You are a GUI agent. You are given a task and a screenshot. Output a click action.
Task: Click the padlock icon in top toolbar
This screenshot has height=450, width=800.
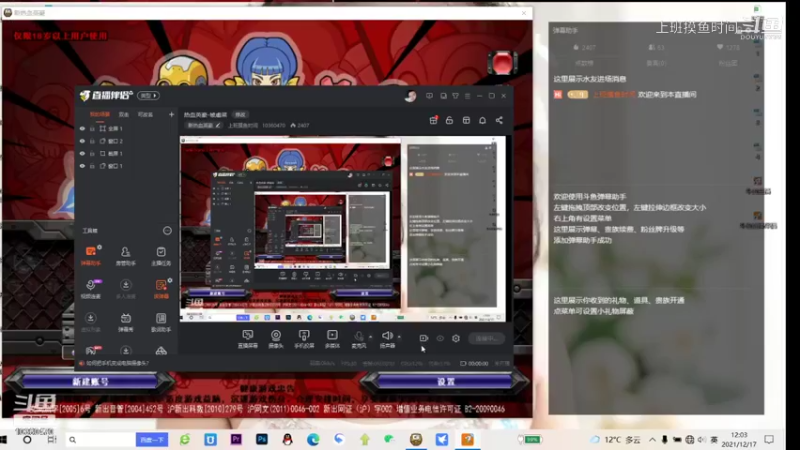click(x=449, y=120)
